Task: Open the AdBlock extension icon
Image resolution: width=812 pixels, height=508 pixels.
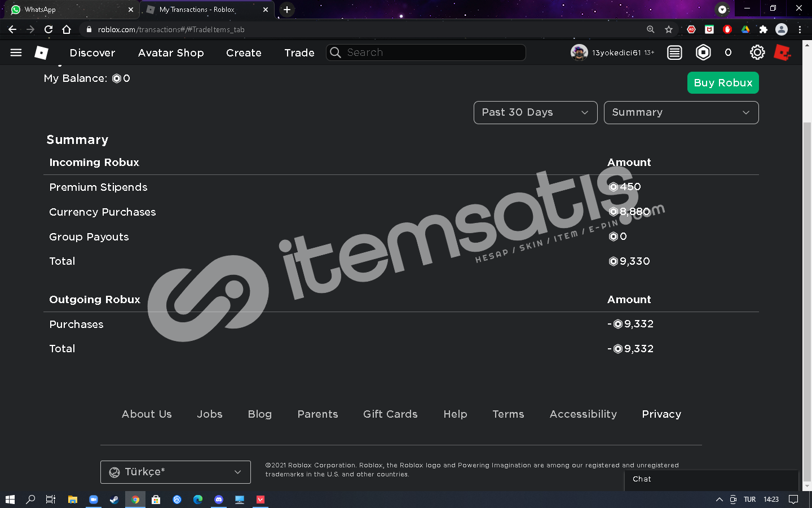Action: tap(691, 29)
